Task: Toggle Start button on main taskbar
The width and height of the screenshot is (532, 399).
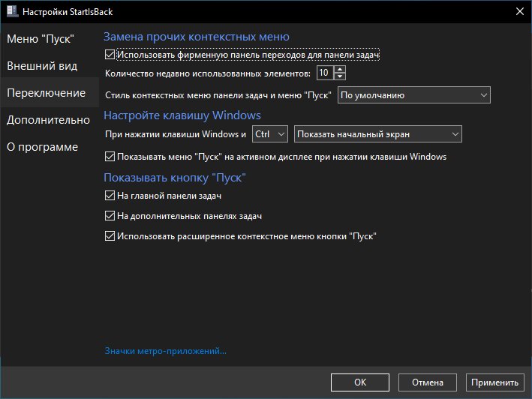Action: pos(110,195)
